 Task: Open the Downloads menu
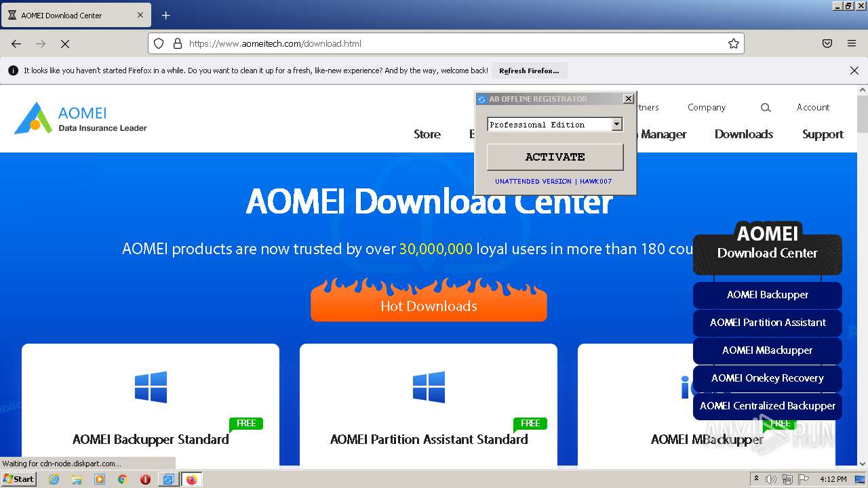744,134
